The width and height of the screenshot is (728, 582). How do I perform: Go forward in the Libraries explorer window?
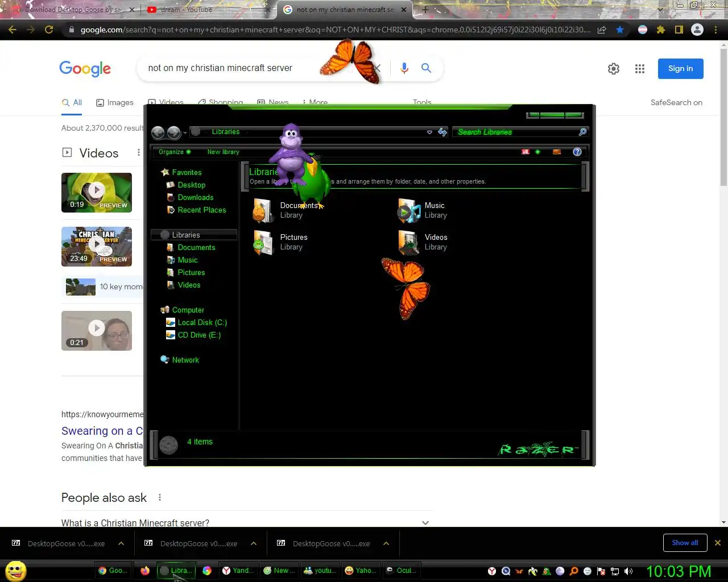174,132
